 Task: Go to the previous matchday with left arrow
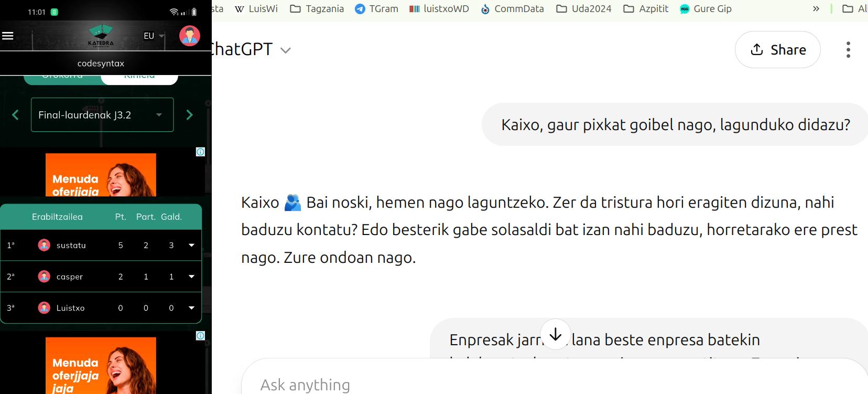point(15,115)
